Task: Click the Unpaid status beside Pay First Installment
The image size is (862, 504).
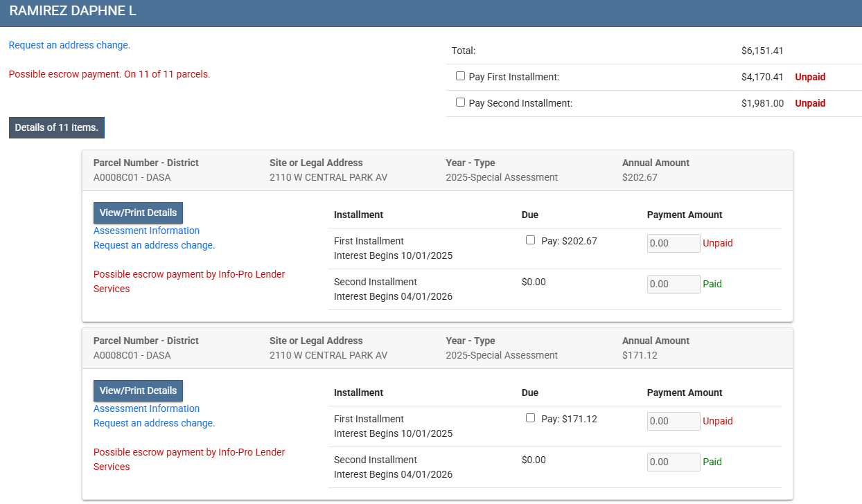Action: 810,77
